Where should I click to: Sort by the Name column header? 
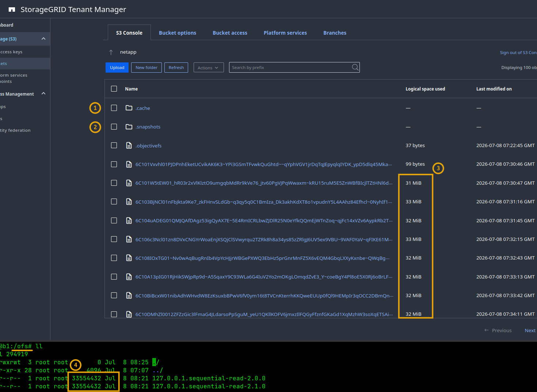(132, 89)
